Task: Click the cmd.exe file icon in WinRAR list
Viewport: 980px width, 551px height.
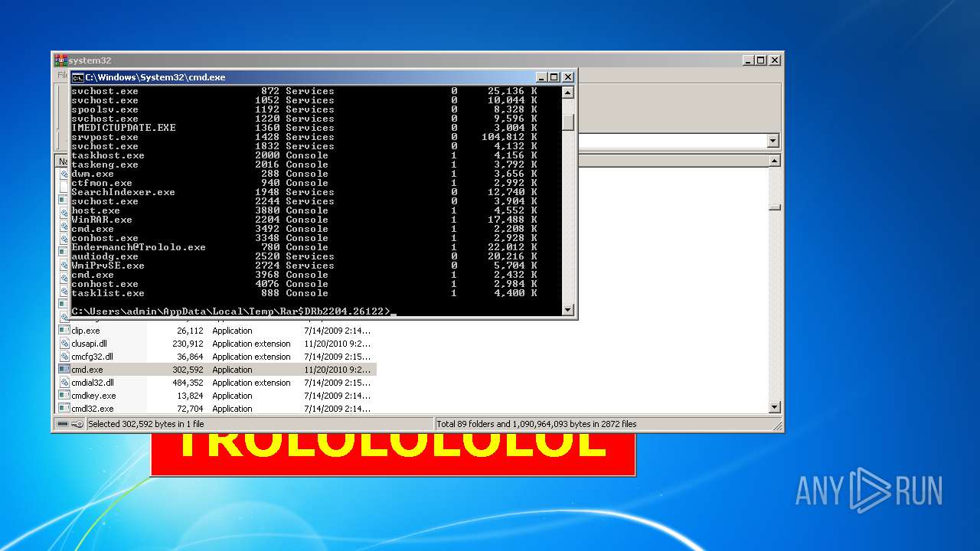Action: point(65,370)
